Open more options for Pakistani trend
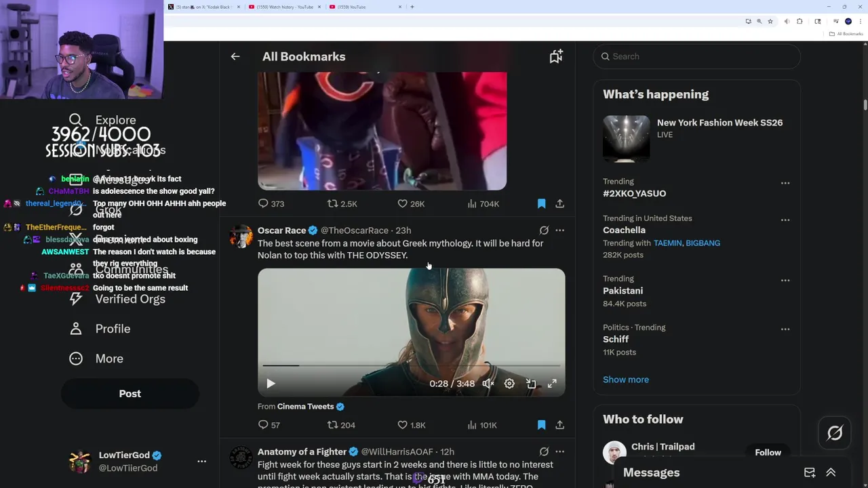868x488 pixels. (x=785, y=280)
